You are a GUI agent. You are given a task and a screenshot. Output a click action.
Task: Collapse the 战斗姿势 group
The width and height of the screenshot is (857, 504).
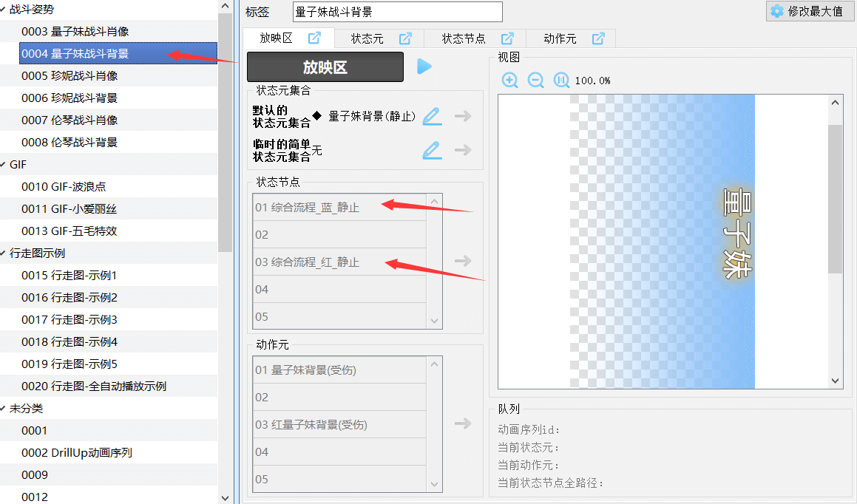[x=4, y=9]
